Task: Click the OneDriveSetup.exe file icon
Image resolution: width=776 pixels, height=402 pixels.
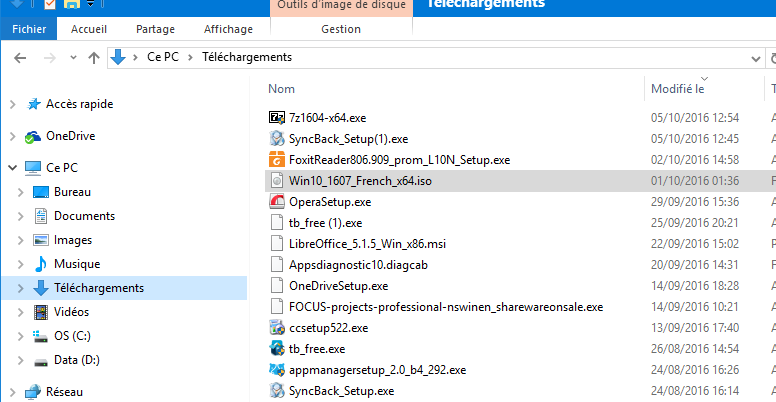Action: click(277, 286)
